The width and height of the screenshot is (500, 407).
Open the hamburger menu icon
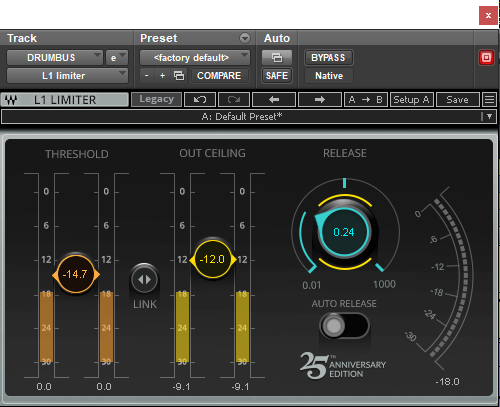tap(489, 100)
